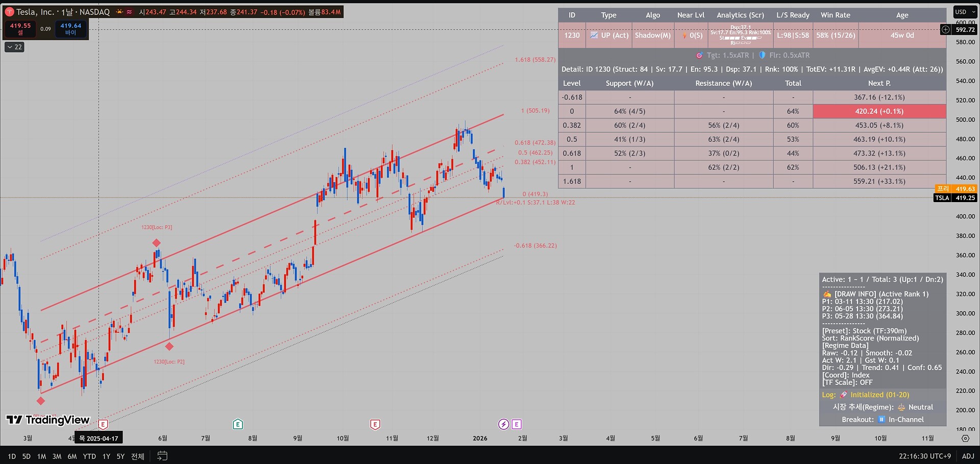This screenshot has width=980, height=464.
Task: Open the 22:16:30 UTC+9 timezone menu
Action: (924, 456)
